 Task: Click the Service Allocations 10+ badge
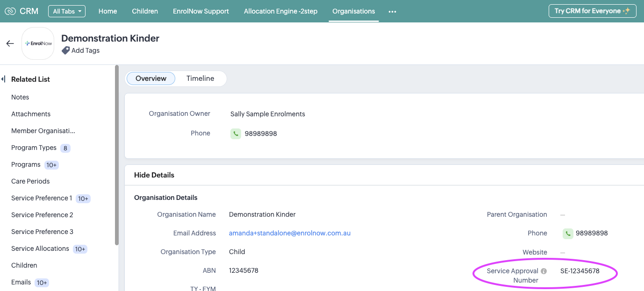(80, 249)
